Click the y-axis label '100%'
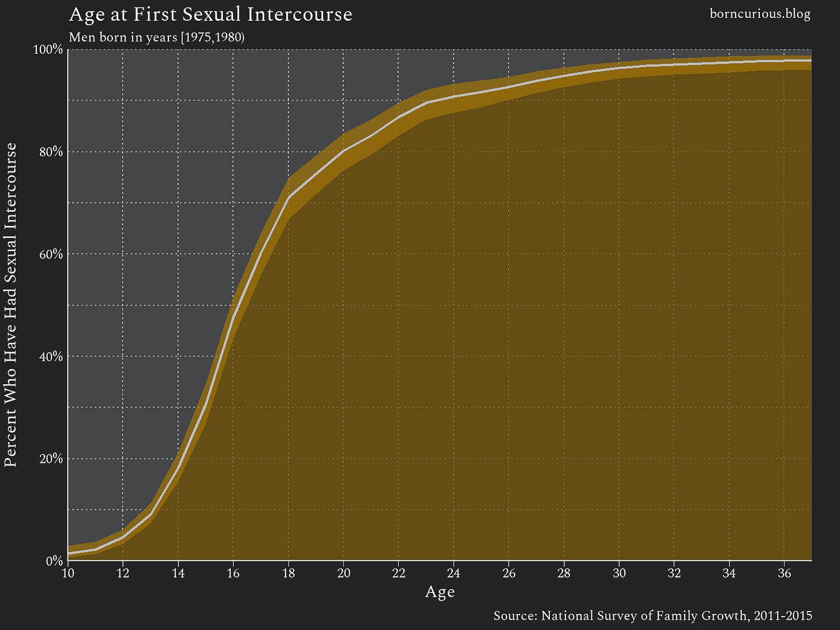This screenshot has width=840, height=630. [x=49, y=49]
